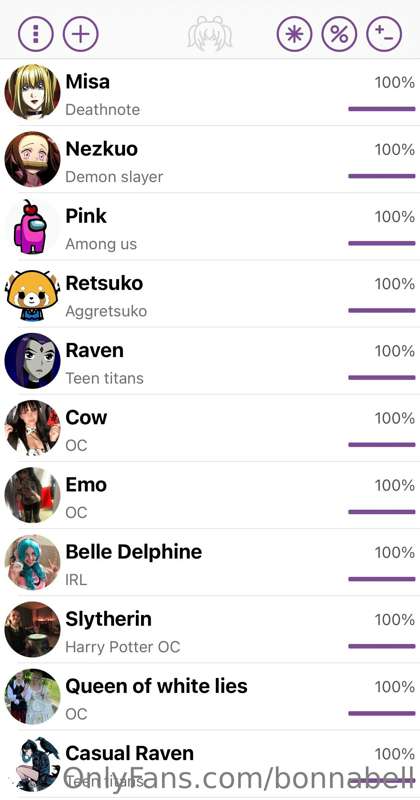Image resolution: width=420 pixels, height=800 pixels.
Task: Select the Slytherin Harry Potter OC entry
Action: 210,630
